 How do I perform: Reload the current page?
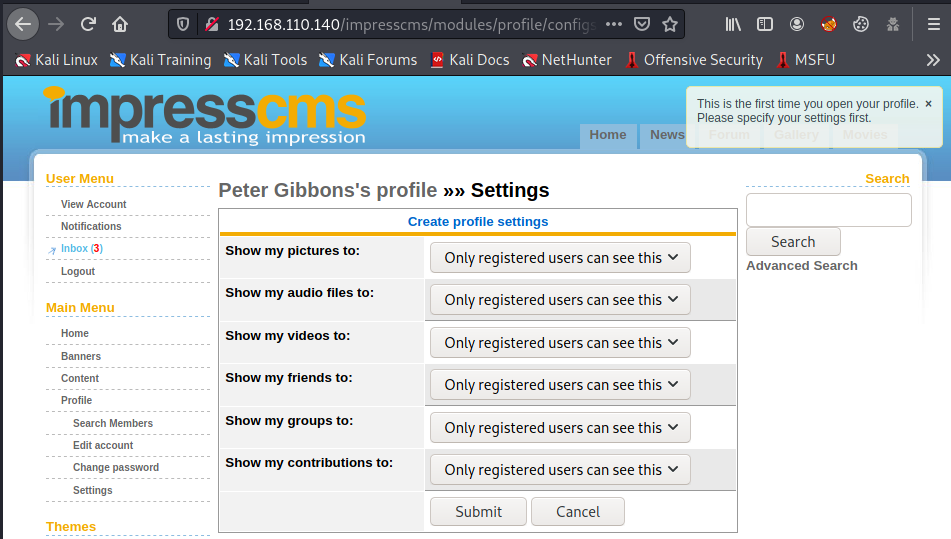(88, 23)
